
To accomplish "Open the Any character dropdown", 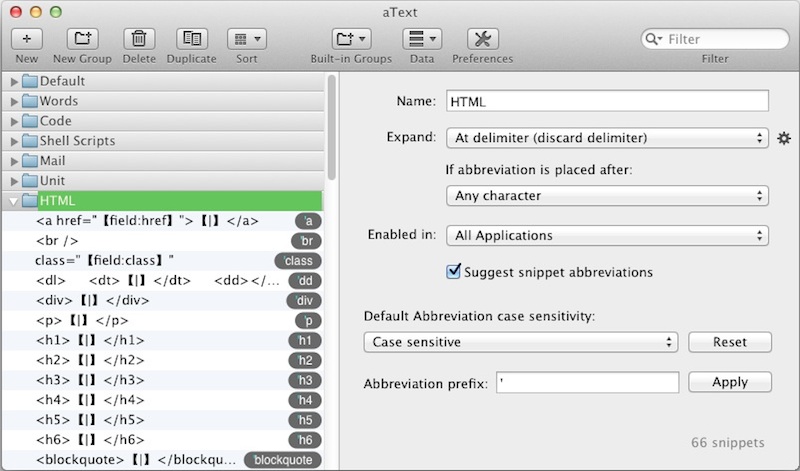I will (x=606, y=196).
